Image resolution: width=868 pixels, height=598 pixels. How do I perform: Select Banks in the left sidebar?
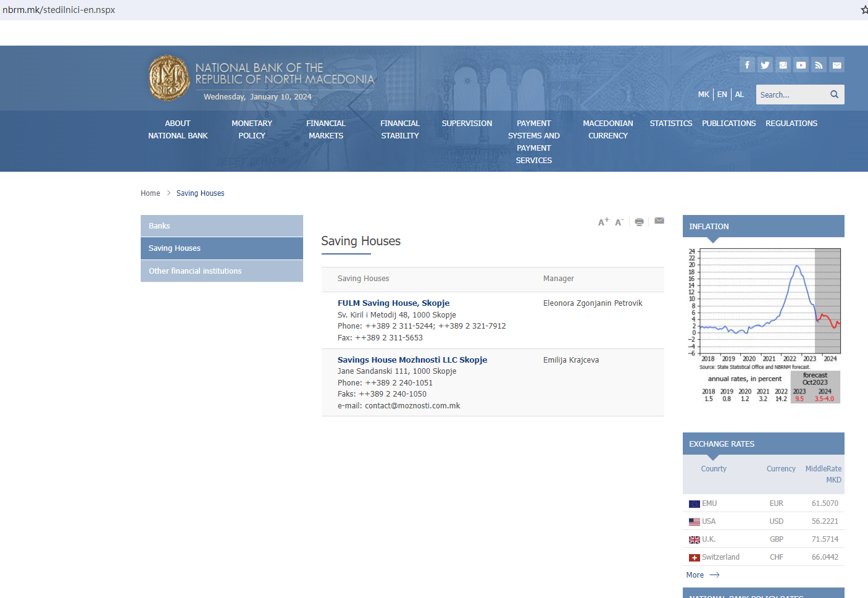click(x=222, y=226)
